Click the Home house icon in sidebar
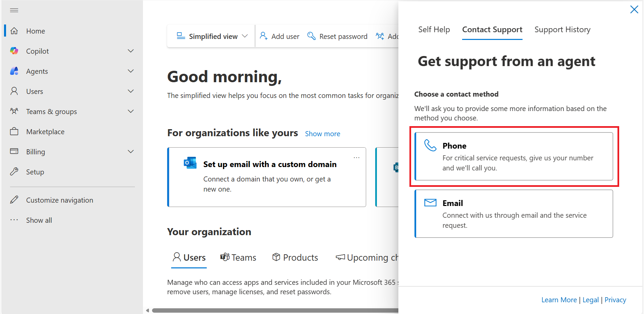The height and width of the screenshot is (314, 644). click(x=14, y=31)
